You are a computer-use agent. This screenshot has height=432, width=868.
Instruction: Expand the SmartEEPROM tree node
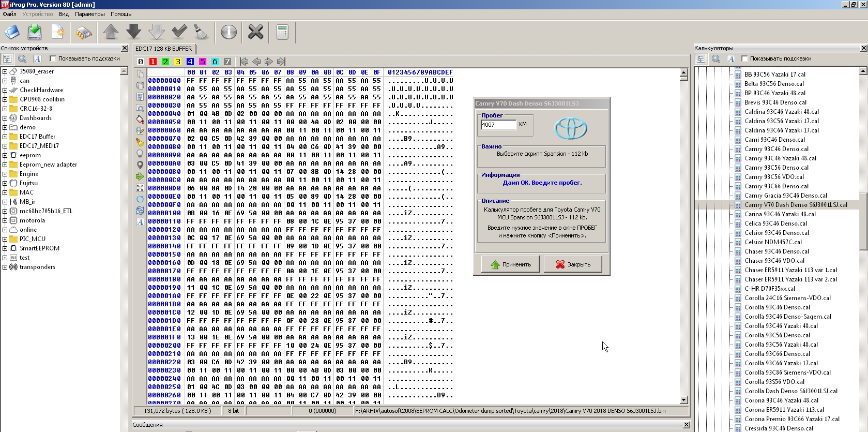(x=5, y=248)
